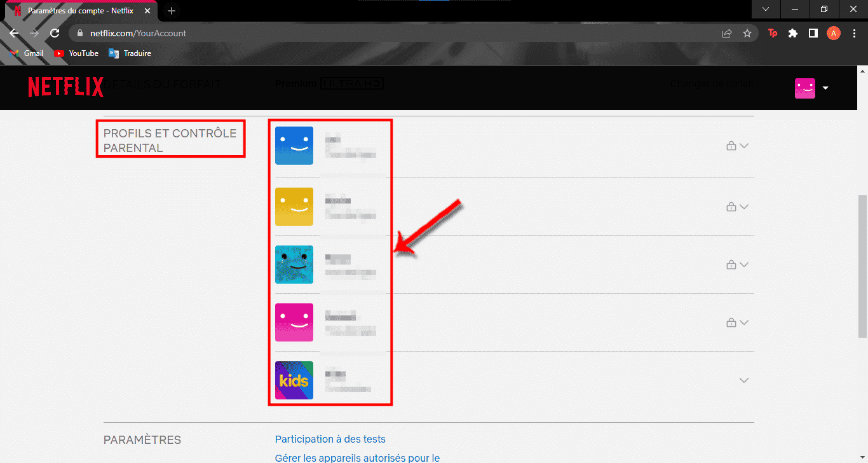The image size is (868, 463).
Task: Share this page icon in address bar
Action: (x=727, y=33)
